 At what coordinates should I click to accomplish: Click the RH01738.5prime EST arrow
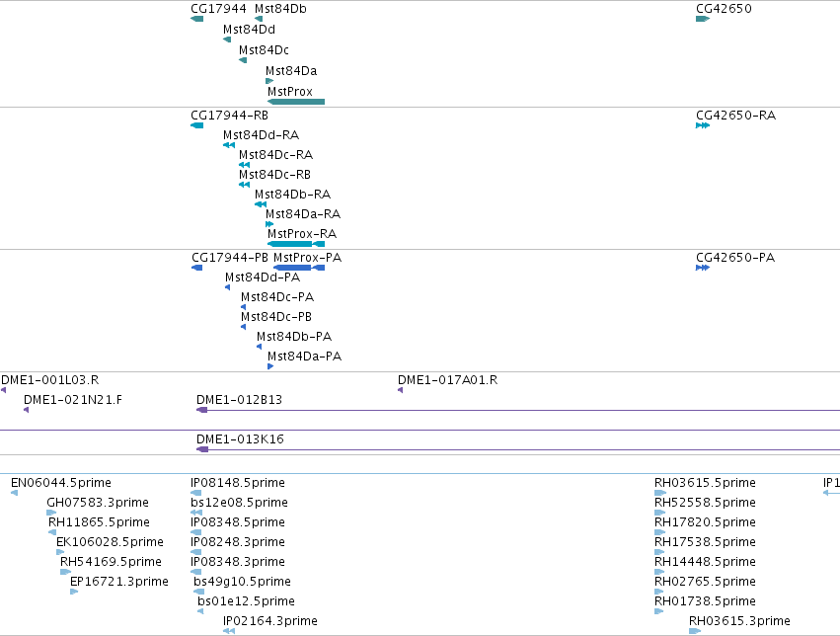659,612
